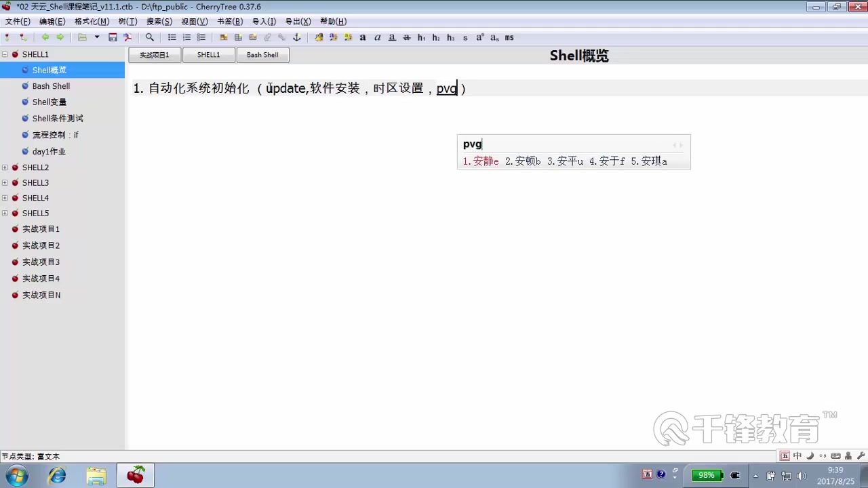Viewport: 868px width, 488px height.
Task: Open the dropdown beside the open-node icon
Action: tap(97, 37)
